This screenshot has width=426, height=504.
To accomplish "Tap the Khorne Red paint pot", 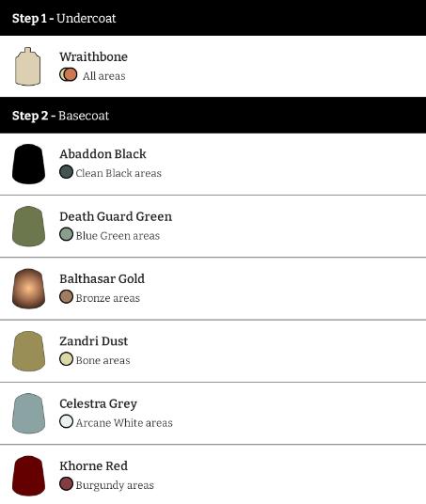I will tap(28, 476).
